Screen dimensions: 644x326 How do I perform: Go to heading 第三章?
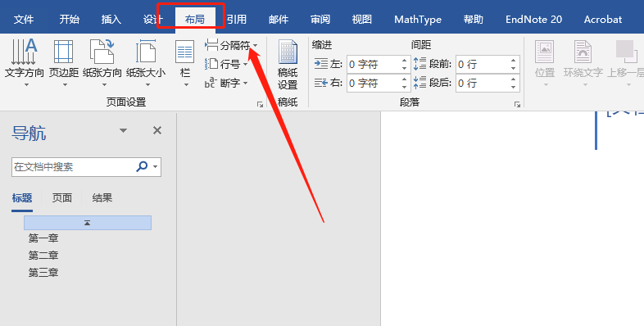(x=43, y=272)
